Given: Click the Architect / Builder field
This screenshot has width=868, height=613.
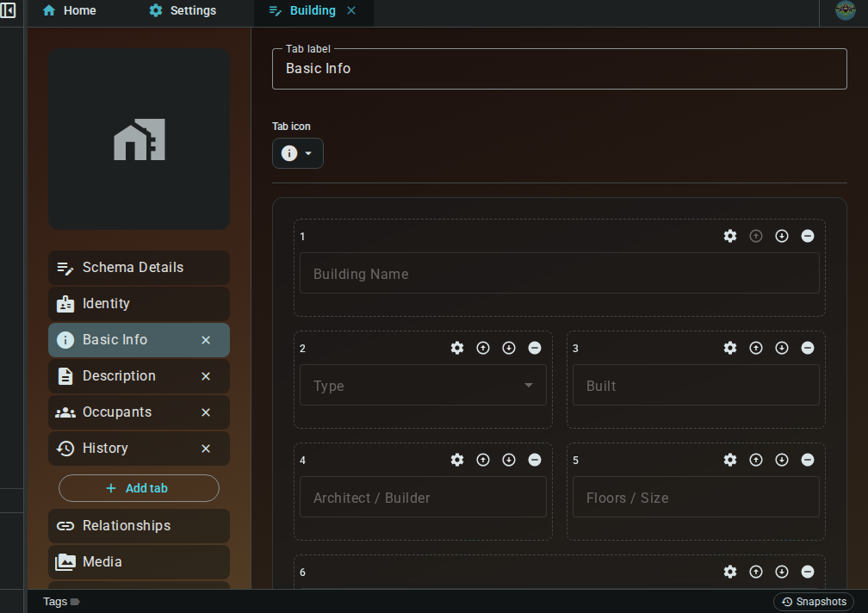Looking at the screenshot, I should coord(423,497).
